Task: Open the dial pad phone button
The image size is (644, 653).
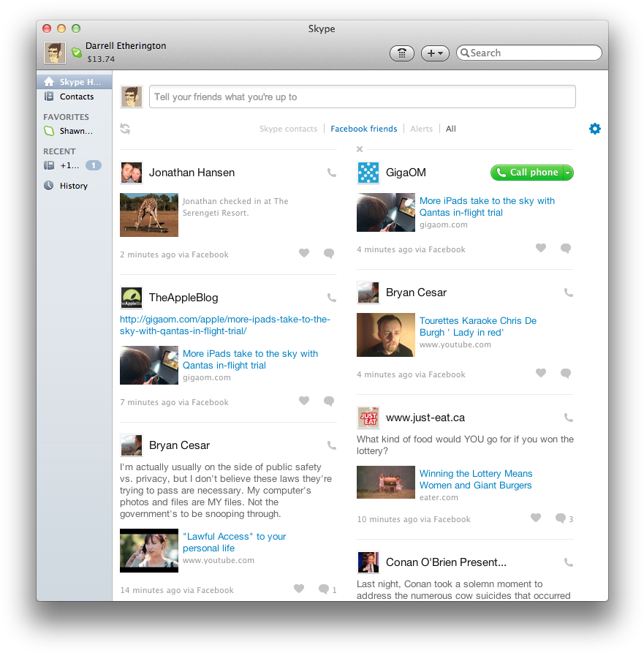Action: point(402,53)
